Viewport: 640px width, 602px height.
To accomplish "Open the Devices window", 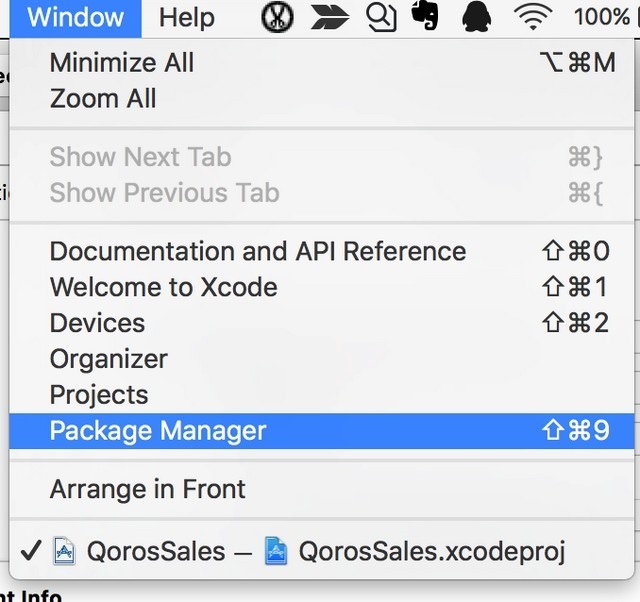I will coord(97,323).
